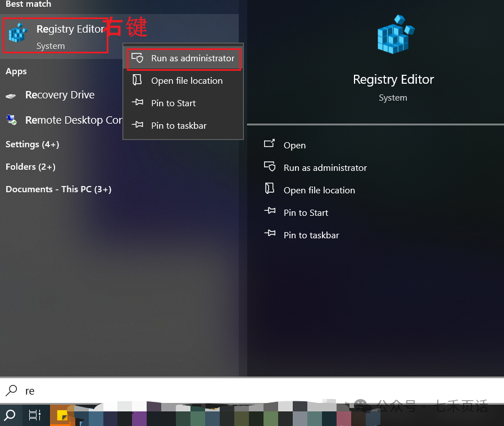Click Open in right preview pane
Image resolution: width=504 pixels, height=426 pixels.
point(294,146)
